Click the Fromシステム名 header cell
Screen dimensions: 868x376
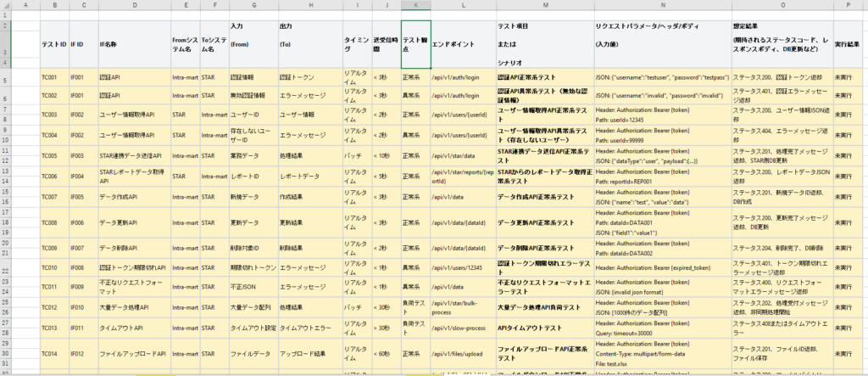(186, 44)
